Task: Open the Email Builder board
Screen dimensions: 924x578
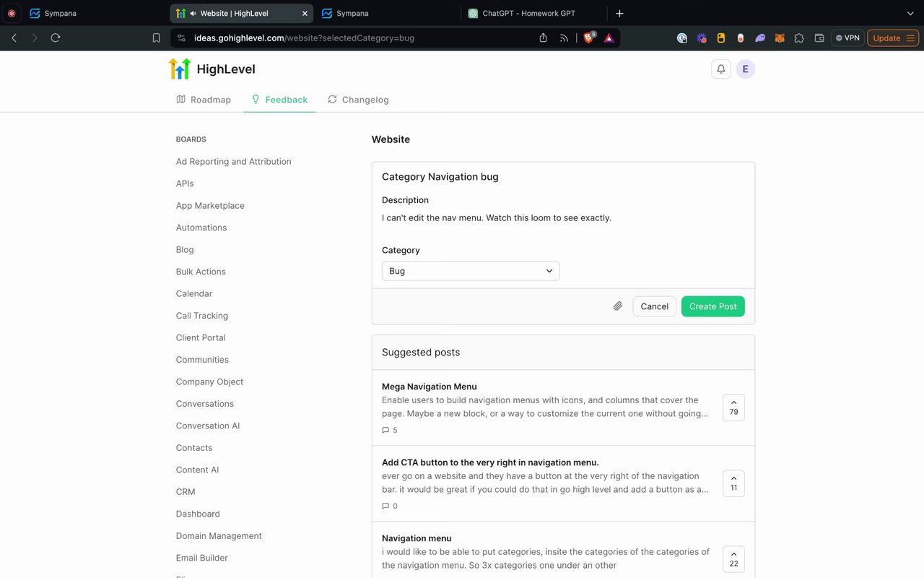Action: coord(202,558)
